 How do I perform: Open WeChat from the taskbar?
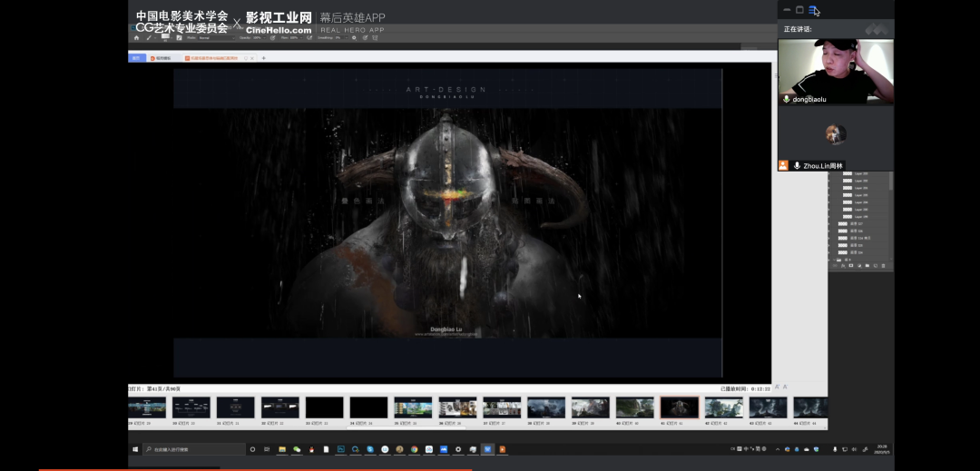point(296,449)
